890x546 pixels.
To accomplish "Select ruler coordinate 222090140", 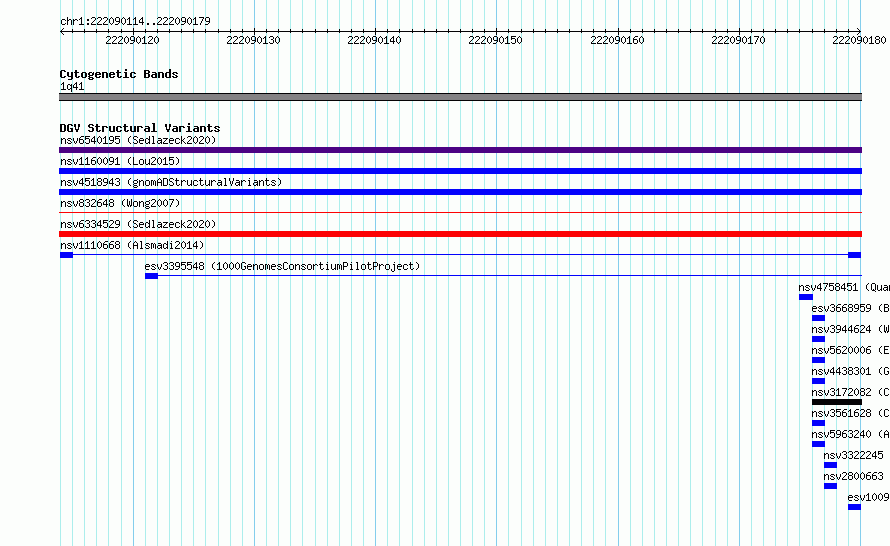I will [374, 40].
